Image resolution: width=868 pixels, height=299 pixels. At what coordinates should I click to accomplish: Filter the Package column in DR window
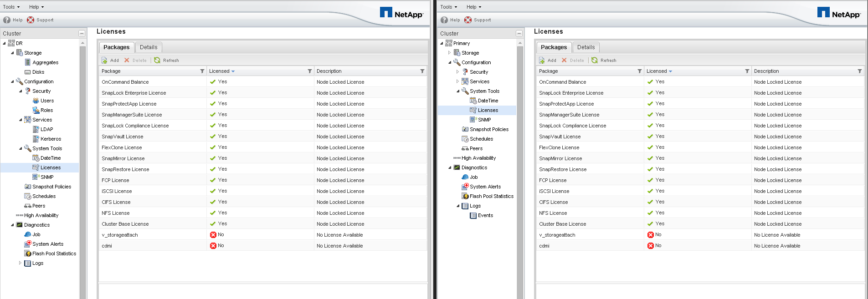coord(202,71)
